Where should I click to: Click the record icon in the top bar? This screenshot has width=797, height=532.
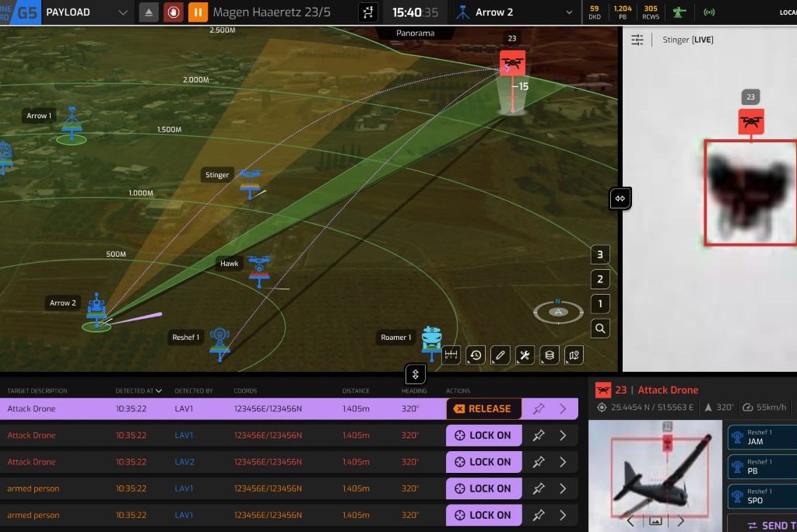[173, 12]
